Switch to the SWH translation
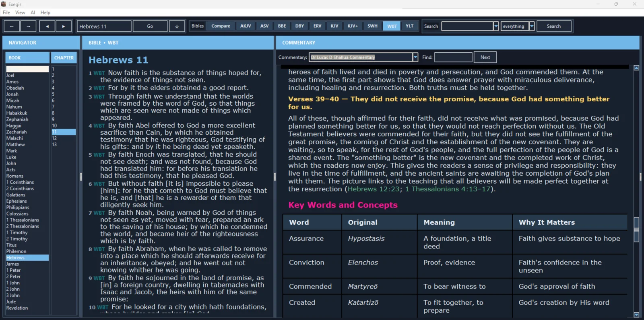 (x=373, y=26)
